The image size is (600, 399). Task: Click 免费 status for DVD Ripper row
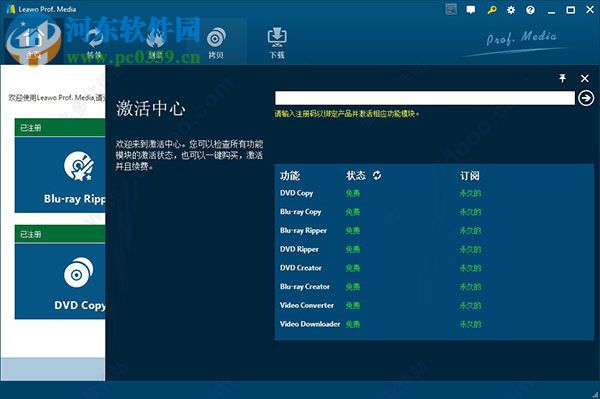click(353, 249)
